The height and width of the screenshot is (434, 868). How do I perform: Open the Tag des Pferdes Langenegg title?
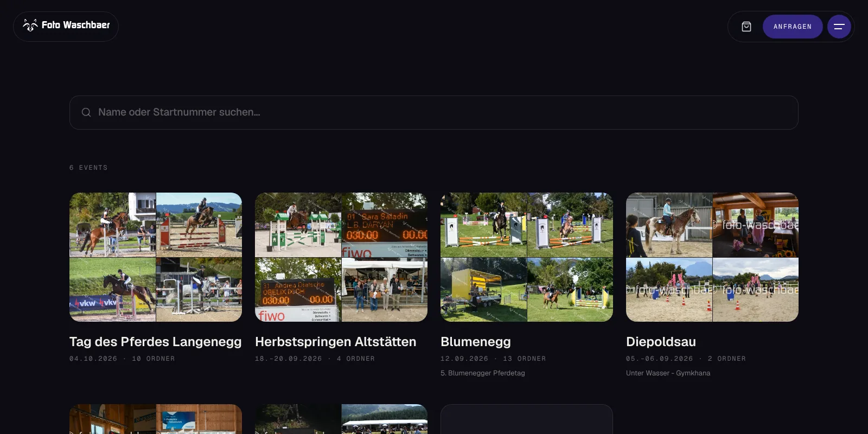pyautogui.click(x=156, y=342)
